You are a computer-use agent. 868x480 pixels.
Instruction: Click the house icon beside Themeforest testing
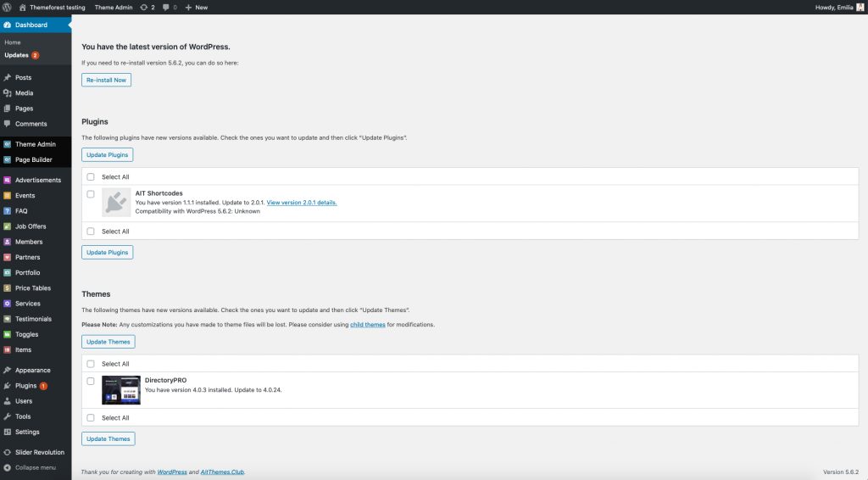tap(23, 7)
